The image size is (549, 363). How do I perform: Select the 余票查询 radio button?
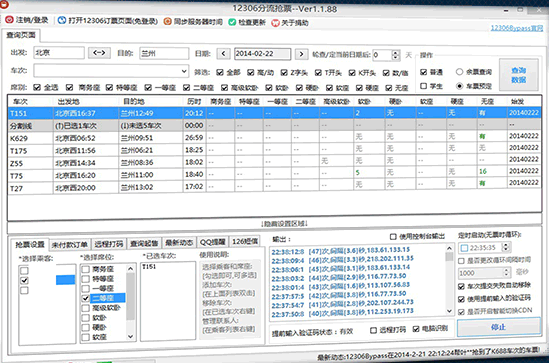(x=459, y=71)
